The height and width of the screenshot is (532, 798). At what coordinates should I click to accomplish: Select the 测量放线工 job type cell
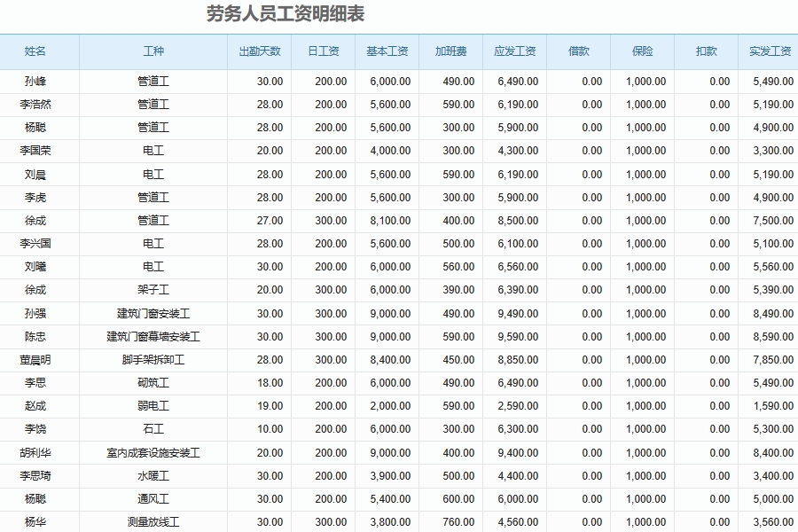[x=153, y=522]
